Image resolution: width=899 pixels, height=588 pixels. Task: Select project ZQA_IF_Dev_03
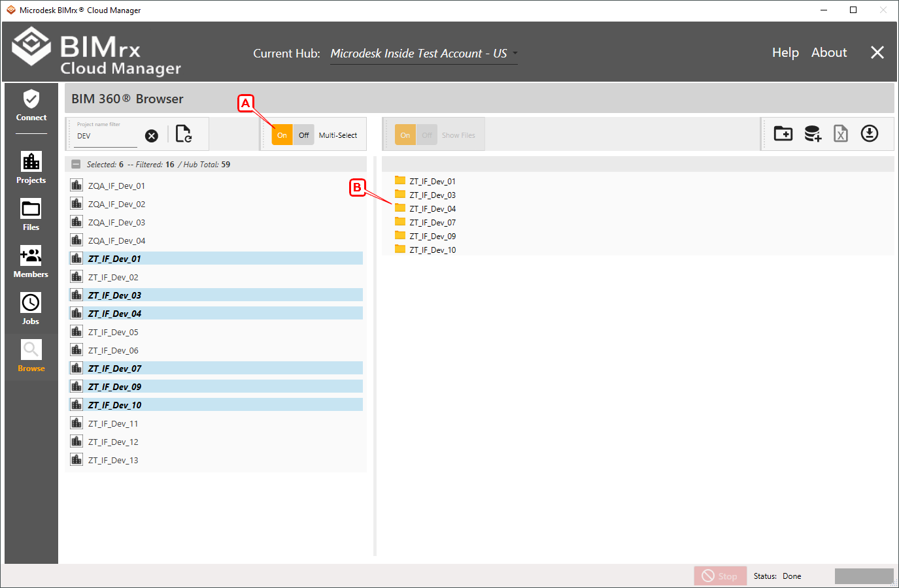(216, 222)
